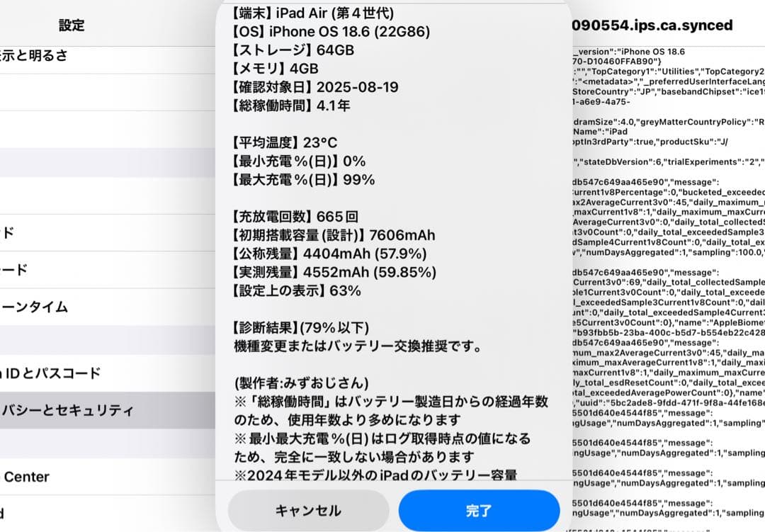The image size is (765, 532).
Task: Select the バッテリー交換推奨です recommendation text
Action: pos(358,347)
